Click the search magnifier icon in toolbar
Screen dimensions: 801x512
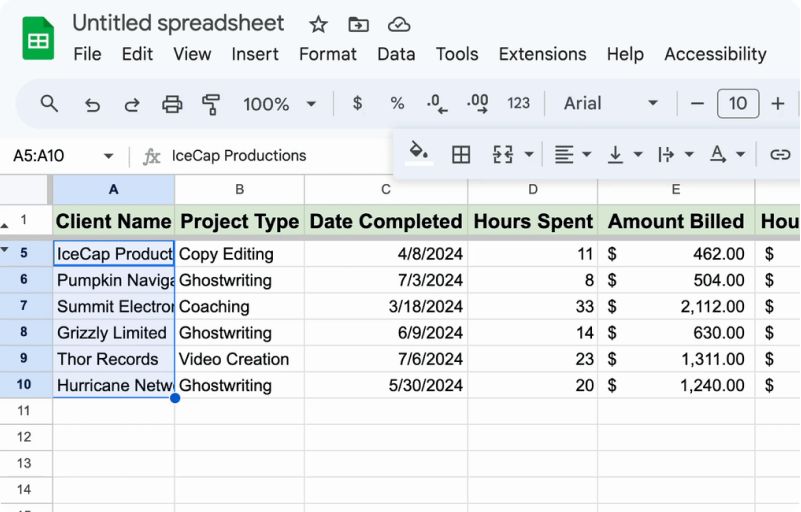(x=49, y=103)
